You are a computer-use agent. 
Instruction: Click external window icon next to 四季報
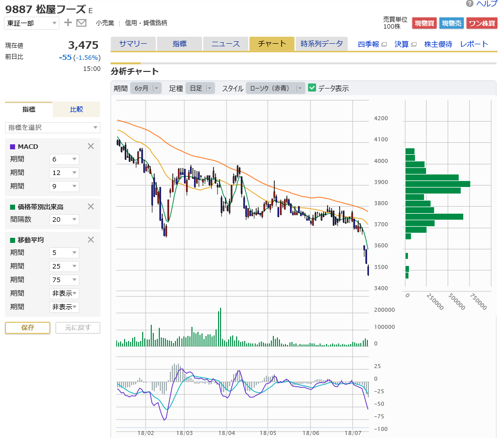pyautogui.click(x=384, y=44)
